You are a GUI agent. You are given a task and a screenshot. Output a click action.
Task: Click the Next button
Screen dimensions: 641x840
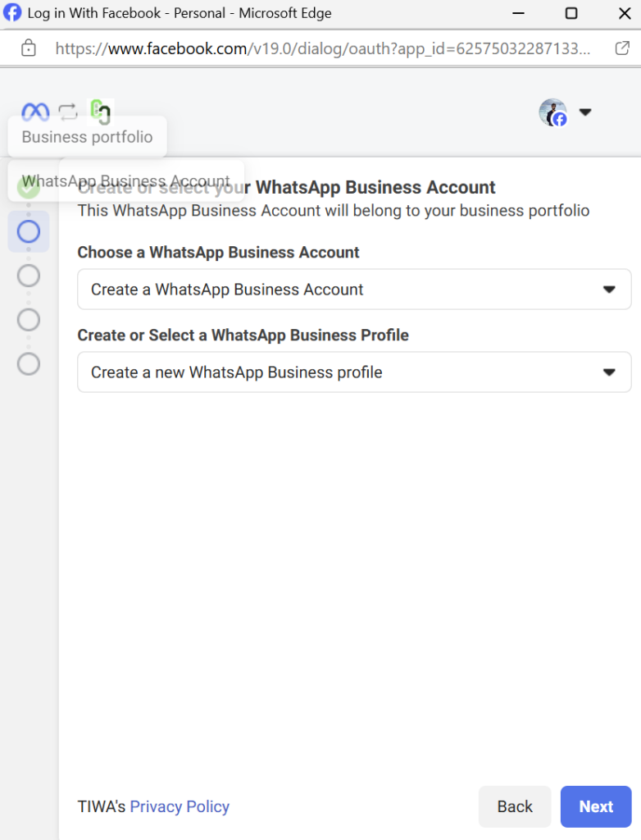[595, 806]
